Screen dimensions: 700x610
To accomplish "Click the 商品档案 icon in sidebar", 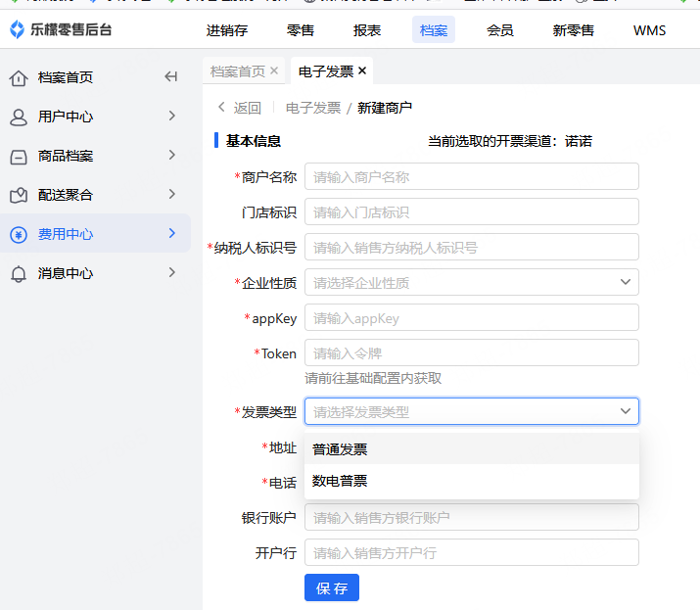I will coord(18,156).
